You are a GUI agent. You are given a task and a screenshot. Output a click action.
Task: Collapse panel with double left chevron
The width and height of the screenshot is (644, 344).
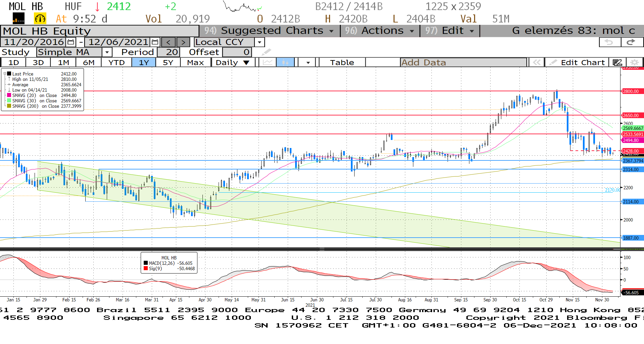(x=537, y=62)
